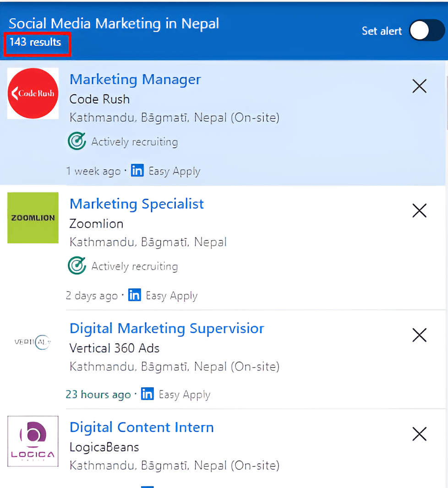Open the Digital Content Intern job
448x488 pixels.
[x=141, y=427]
